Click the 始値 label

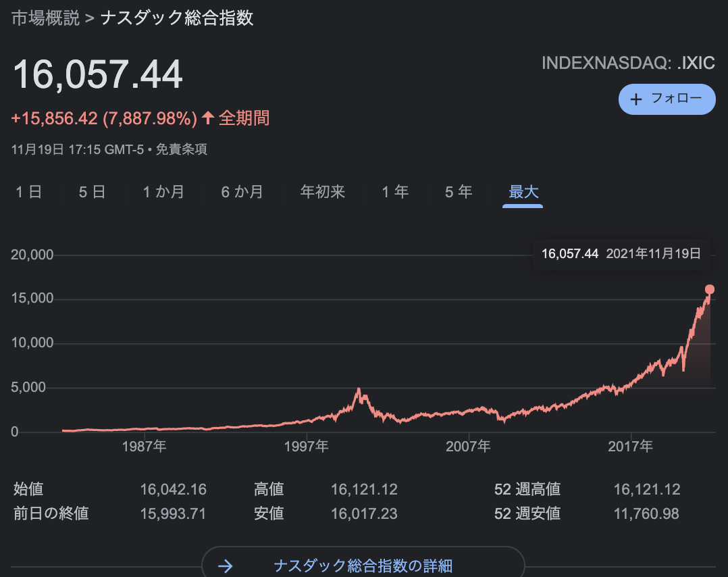coord(28,489)
